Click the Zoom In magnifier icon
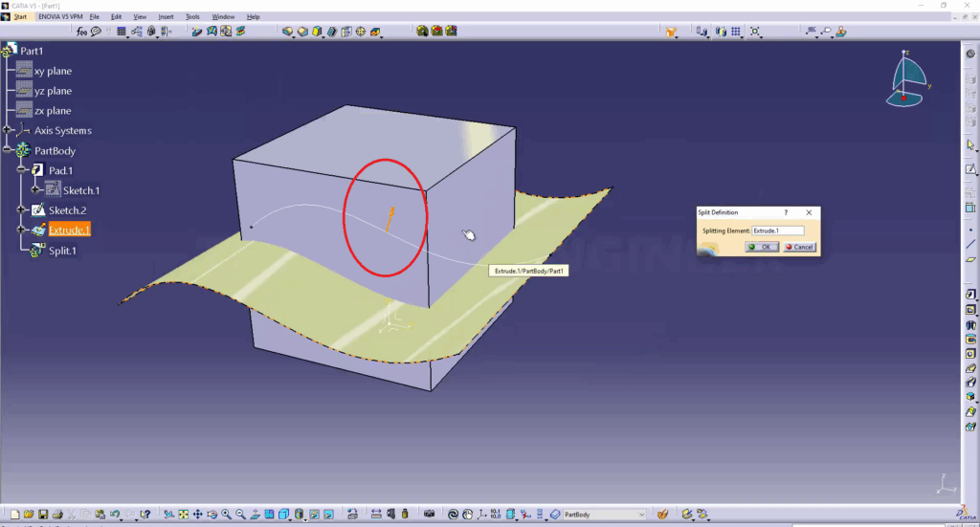Viewport: 980px width, 527px height. coord(226,515)
